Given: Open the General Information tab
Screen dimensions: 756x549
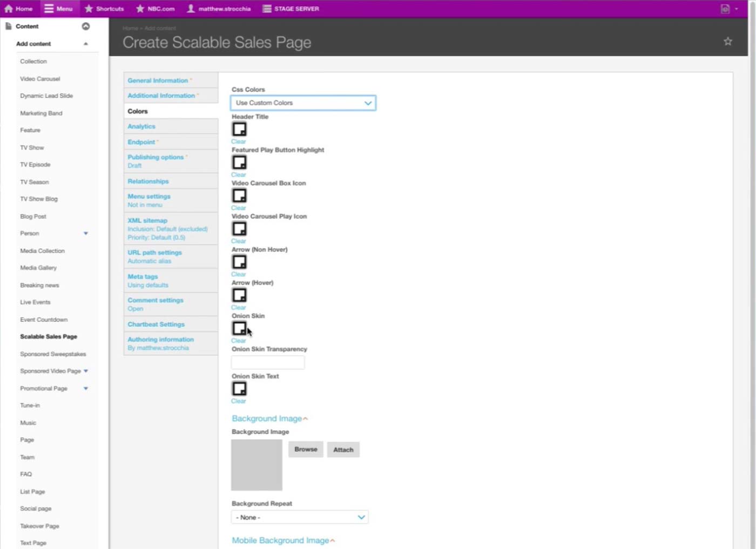Looking at the screenshot, I should coord(158,80).
